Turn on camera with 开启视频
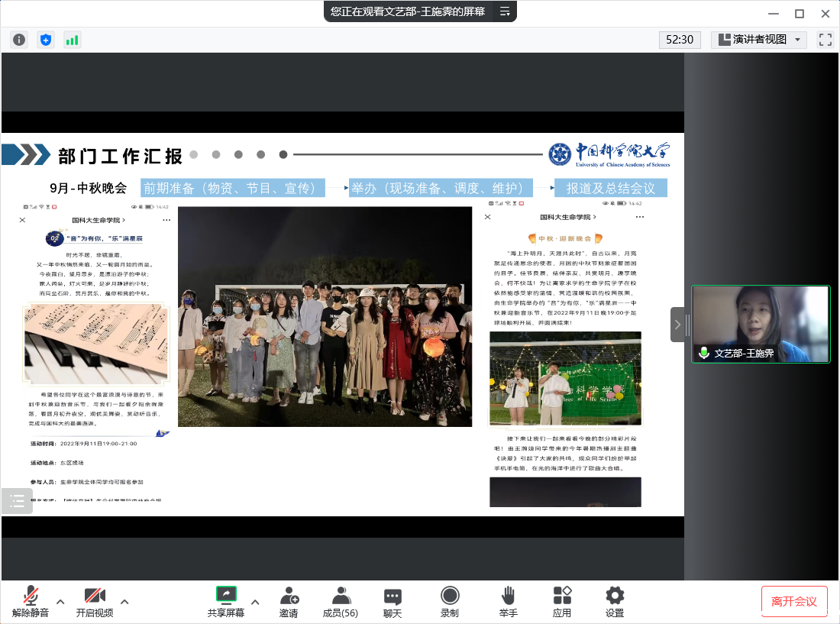Viewport: 840px width, 624px height. [x=95, y=601]
